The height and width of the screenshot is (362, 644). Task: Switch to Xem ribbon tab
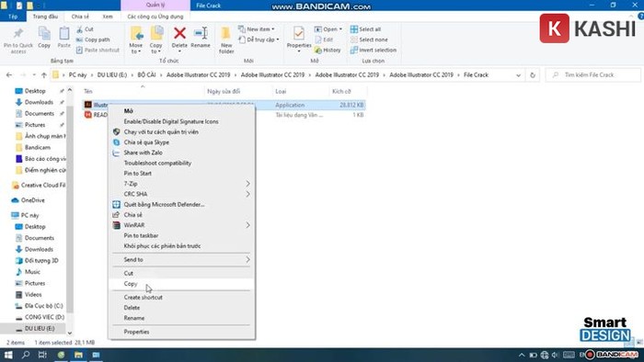click(x=108, y=17)
